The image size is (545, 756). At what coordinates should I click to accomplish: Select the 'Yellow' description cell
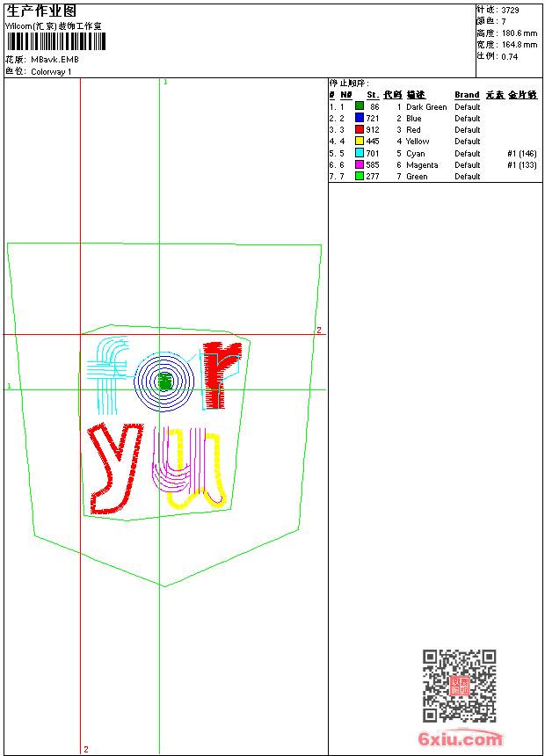[418, 142]
